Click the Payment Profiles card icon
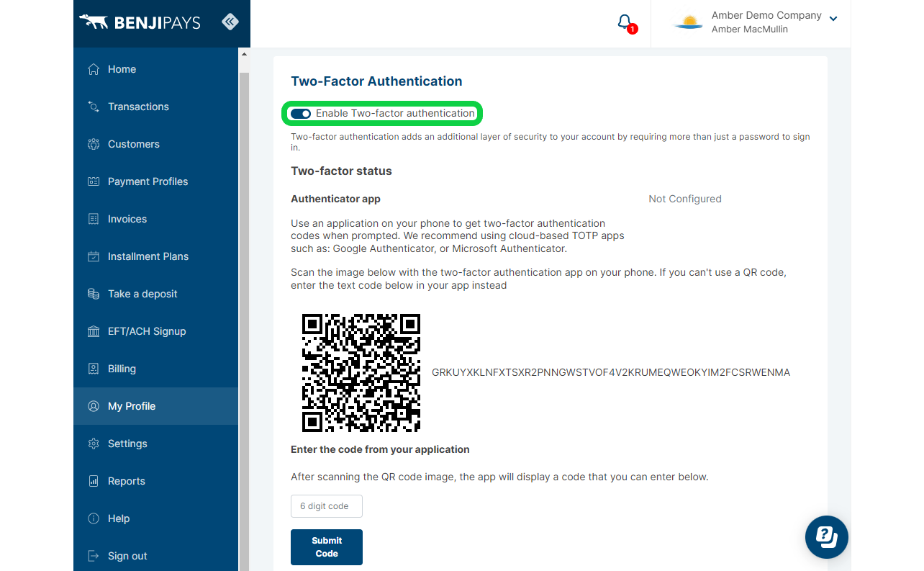924x571 pixels. coord(93,181)
